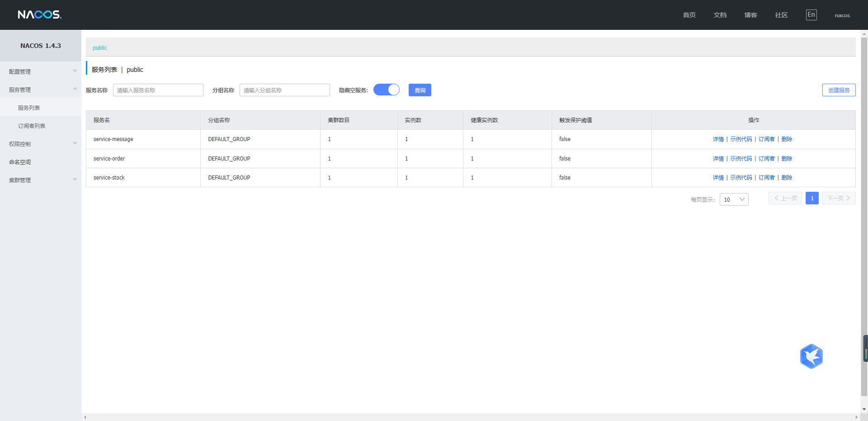The width and height of the screenshot is (868, 421).
Task: Focus the 服务名称 input field
Action: coord(158,90)
